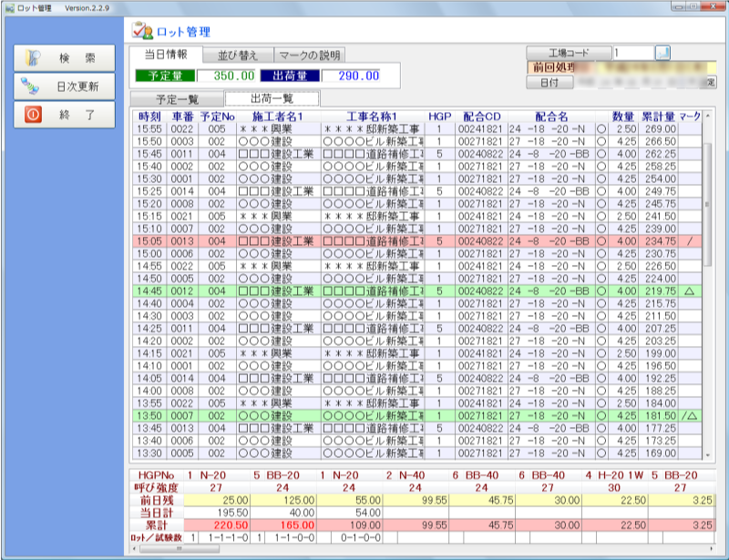Click the search (検索) binoculars icon
Viewport: 729px width, 560px height.
32,57
